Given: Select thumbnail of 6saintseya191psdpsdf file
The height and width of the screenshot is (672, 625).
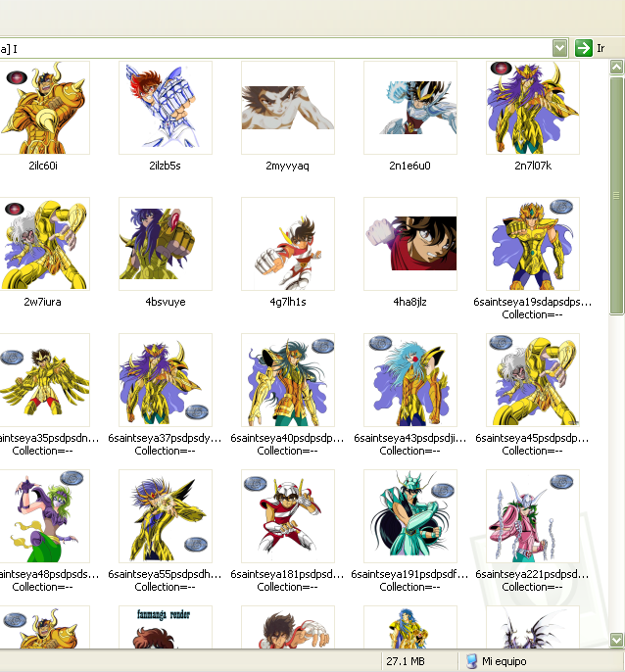Looking at the screenshot, I should pos(410,516).
